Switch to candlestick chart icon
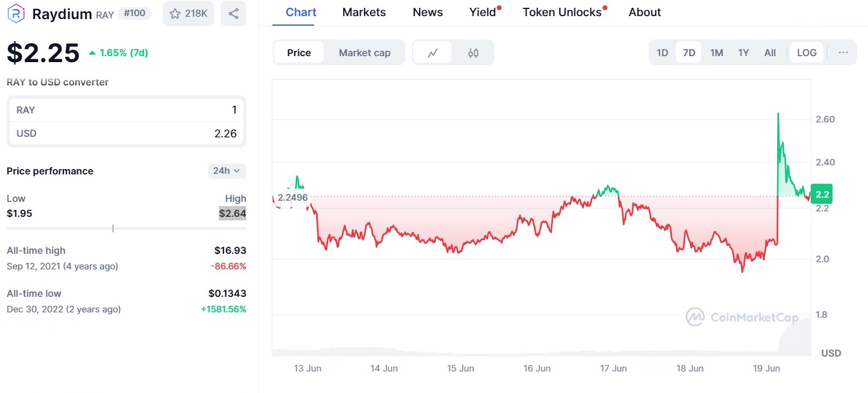The width and height of the screenshot is (868, 393). (473, 53)
